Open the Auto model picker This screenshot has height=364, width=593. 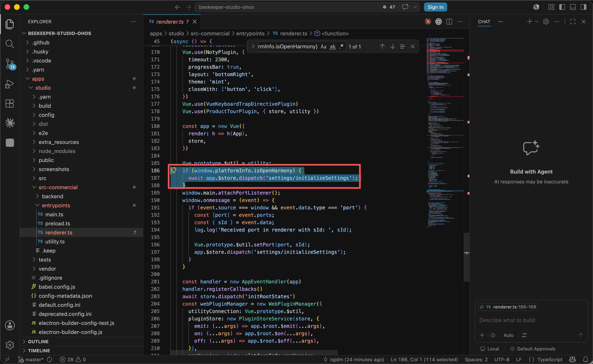click(x=508, y=335)
